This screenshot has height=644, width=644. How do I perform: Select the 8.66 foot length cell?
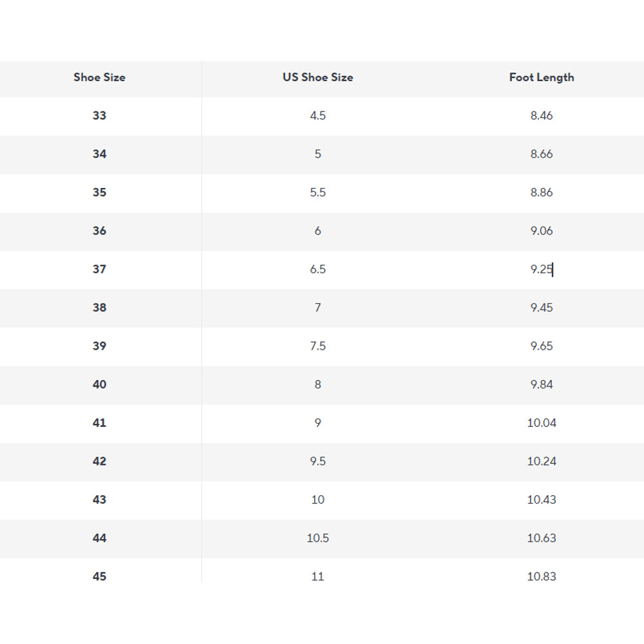click(x=541, y=154)
